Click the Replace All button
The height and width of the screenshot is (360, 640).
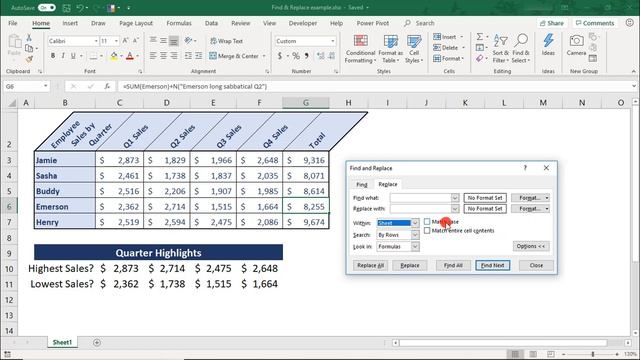(x=370, y=265)
